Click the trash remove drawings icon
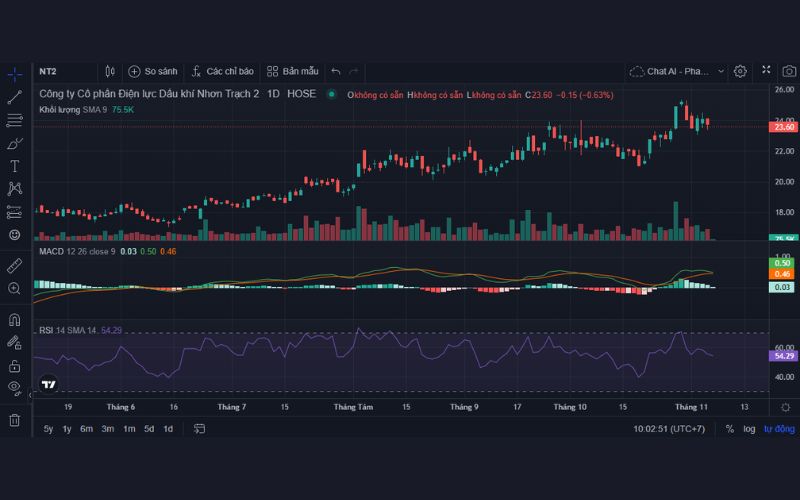The image size is (800, 500). point(14,420)
